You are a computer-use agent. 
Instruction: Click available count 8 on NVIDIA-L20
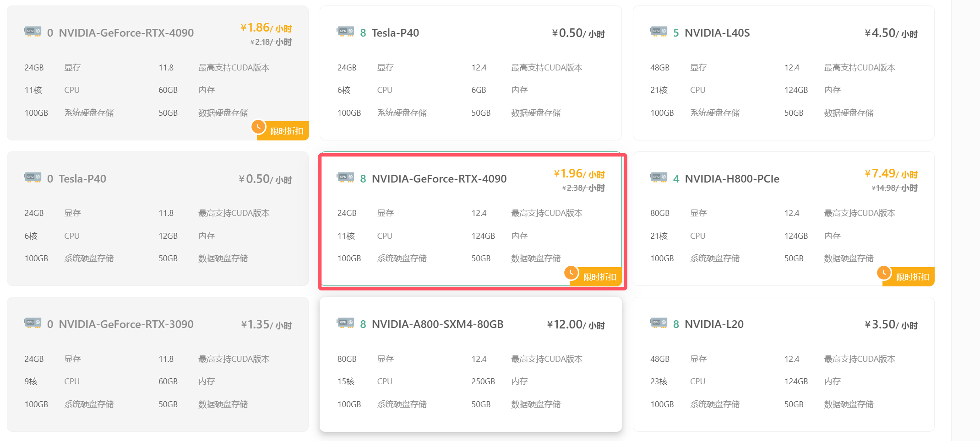click(x=676, y=324)
